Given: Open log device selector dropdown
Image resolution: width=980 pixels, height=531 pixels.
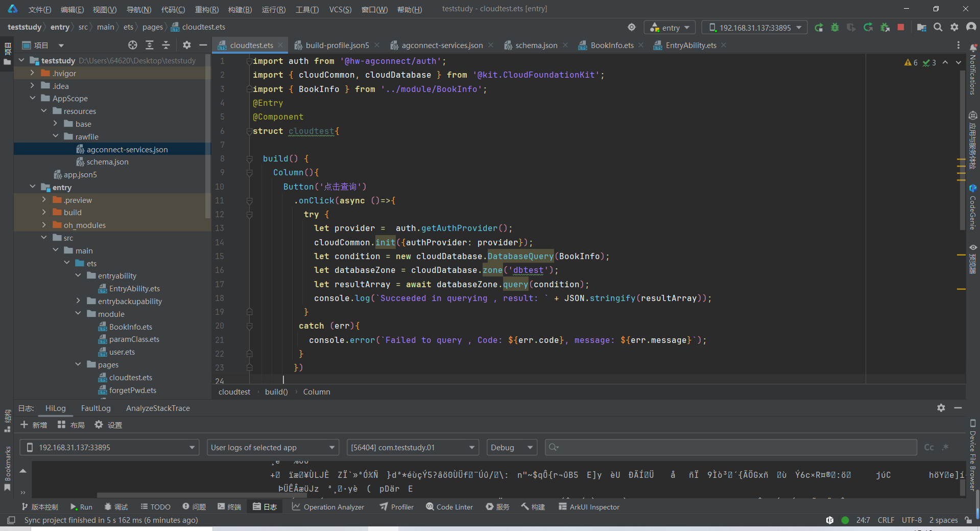Looking at the screenshot, I should click(109, 447).
